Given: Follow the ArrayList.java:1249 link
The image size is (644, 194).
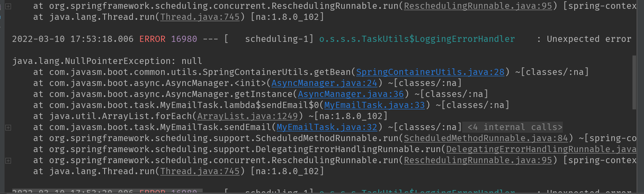Looking at the screenshot, I should pos(249,116).
